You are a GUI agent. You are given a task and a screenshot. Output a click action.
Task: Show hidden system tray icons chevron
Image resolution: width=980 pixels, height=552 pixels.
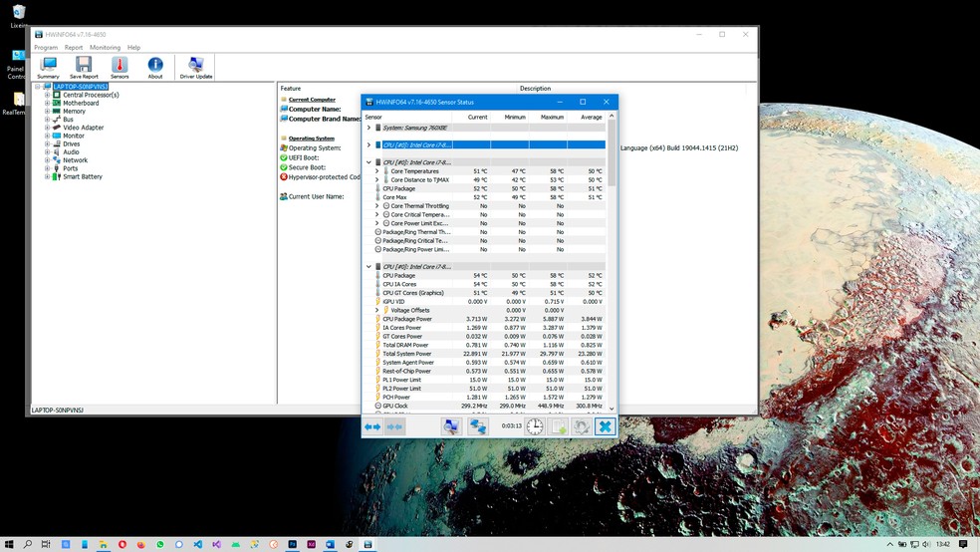click(x=890, y=544)
